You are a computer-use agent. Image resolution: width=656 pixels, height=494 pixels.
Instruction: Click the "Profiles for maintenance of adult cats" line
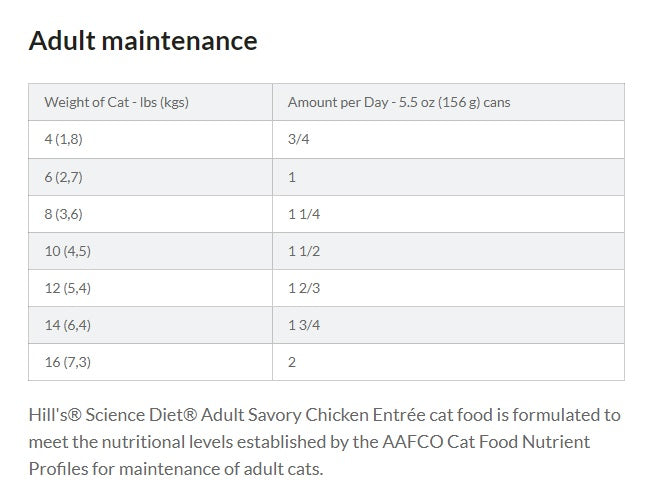176,469
